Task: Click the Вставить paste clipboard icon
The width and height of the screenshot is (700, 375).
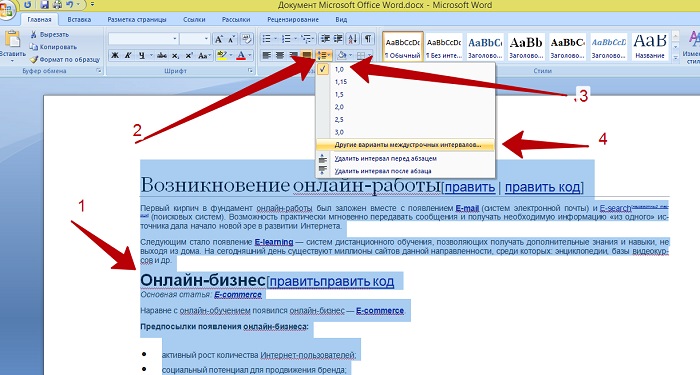Action: [x=12, y=39]
